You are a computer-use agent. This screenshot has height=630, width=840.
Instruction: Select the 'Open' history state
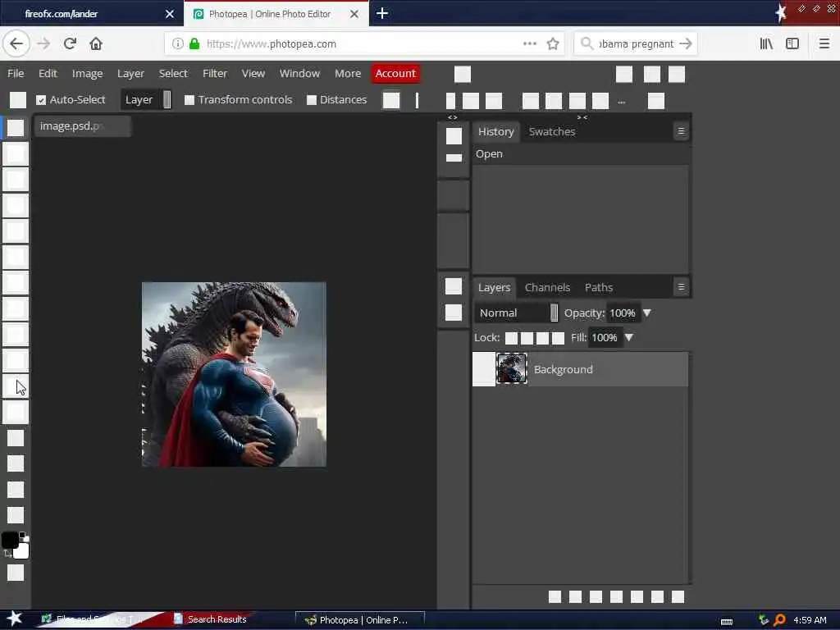(x=580, y=153)
